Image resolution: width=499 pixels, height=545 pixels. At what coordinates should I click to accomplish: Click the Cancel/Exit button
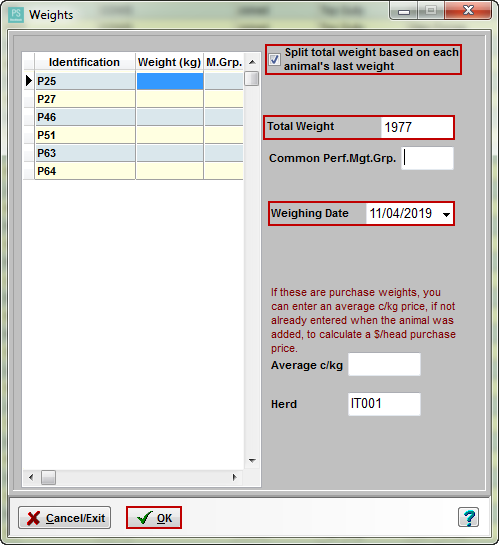(65, 518)
